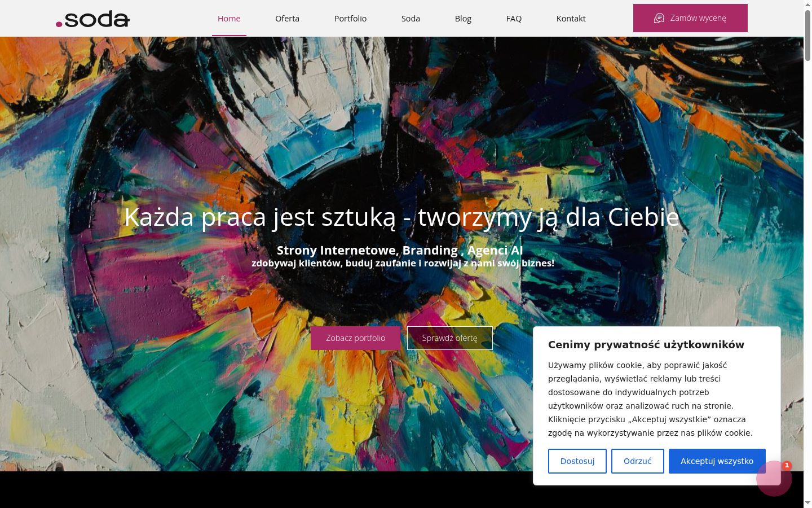The width and height of the screenshot is (812, 508).
Task: Reject cookies with the Odrzuć button
Action: pos(638,461)
